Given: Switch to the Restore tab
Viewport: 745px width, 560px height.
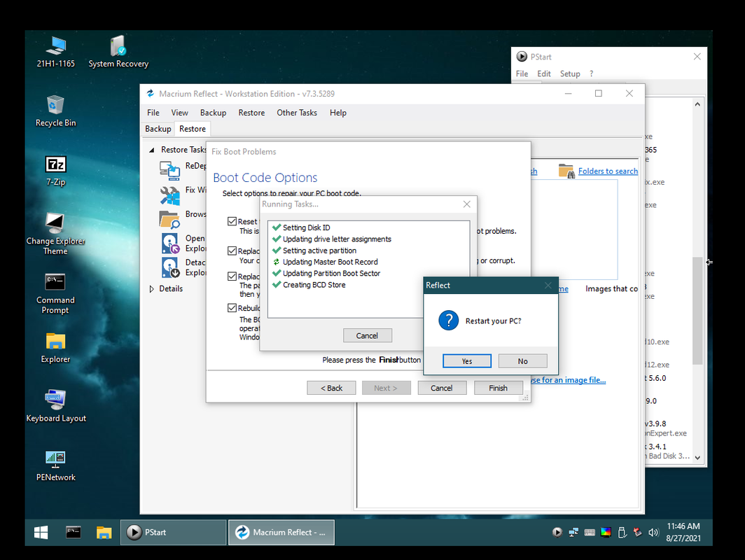Looking at the screenshot, I should (x=193, y=129).
